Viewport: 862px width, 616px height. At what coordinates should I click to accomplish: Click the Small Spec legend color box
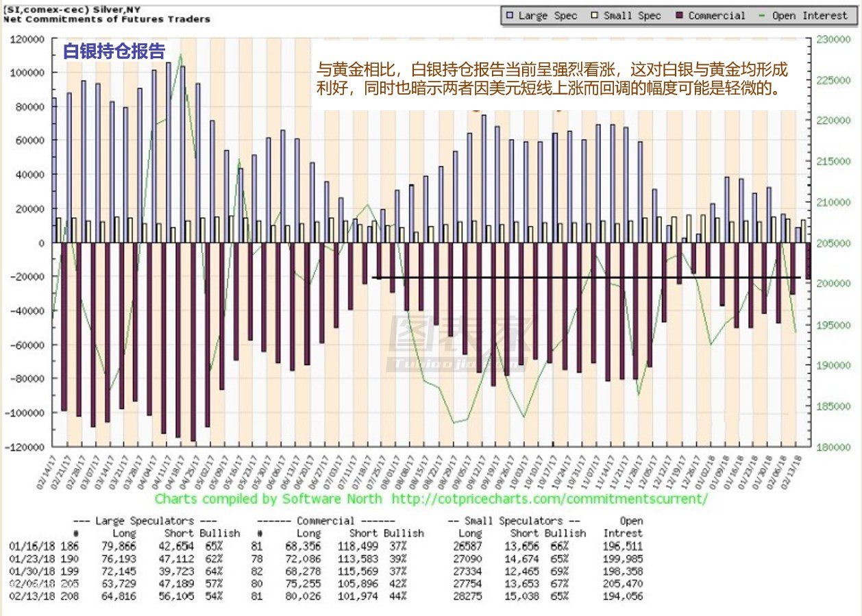tap(595, 16)
